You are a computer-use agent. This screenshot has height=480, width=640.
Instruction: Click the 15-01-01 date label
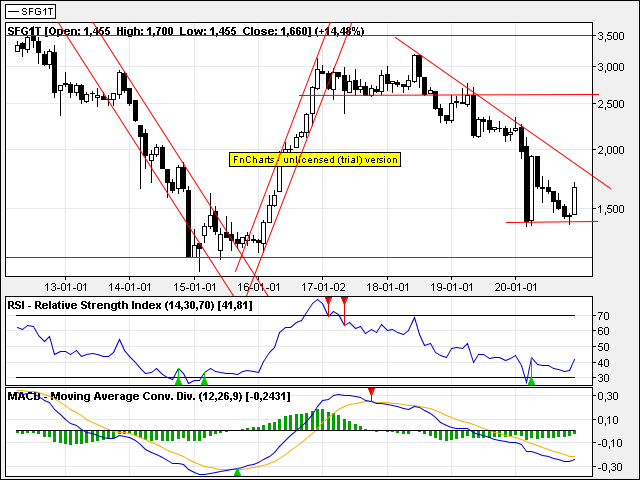coord(194,287)
